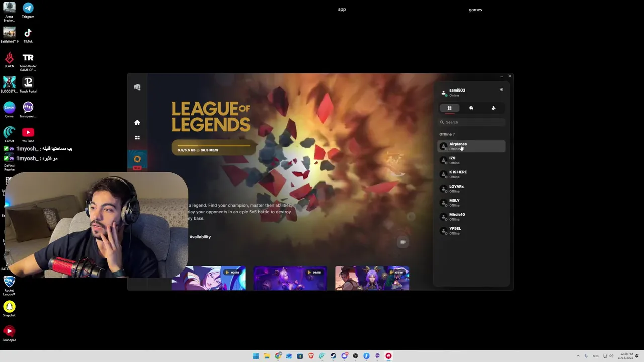This screenshot has width=644, height=362.
Task: Open Soundpad desktop shortcut
Action: pyautogui.click(x=9, y=334)
